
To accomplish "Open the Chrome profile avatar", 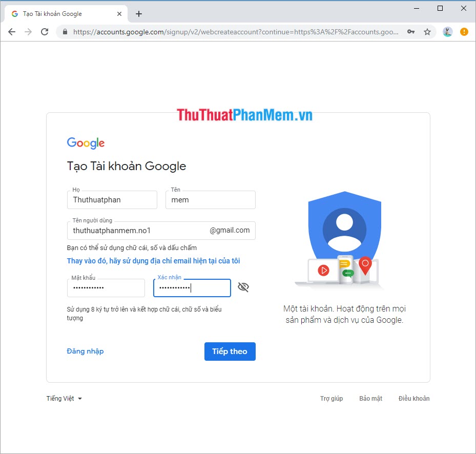I will pyautogui.click(x=447, y=31).
